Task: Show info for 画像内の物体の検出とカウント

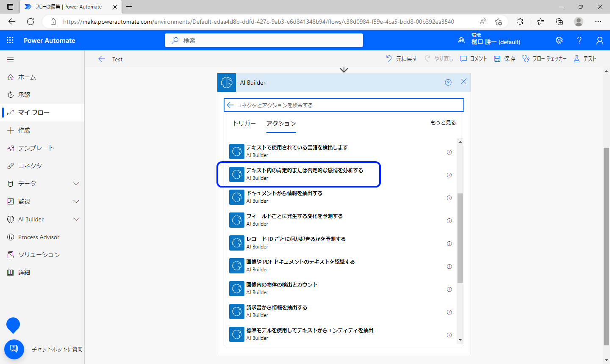Action: [449, 289]
